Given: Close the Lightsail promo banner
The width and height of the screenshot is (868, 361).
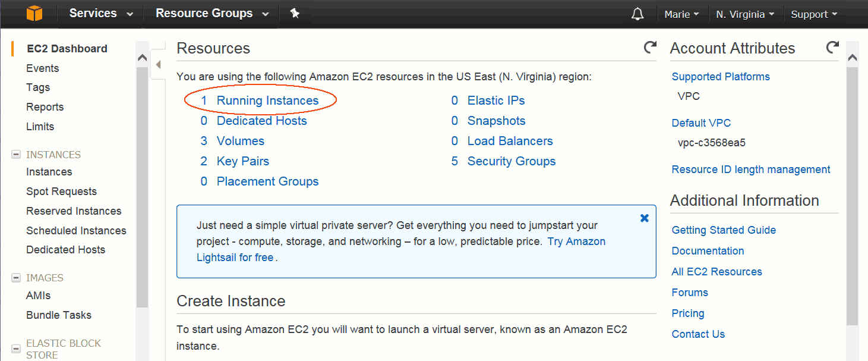Looking at the screenshot, I should point(644,218).
